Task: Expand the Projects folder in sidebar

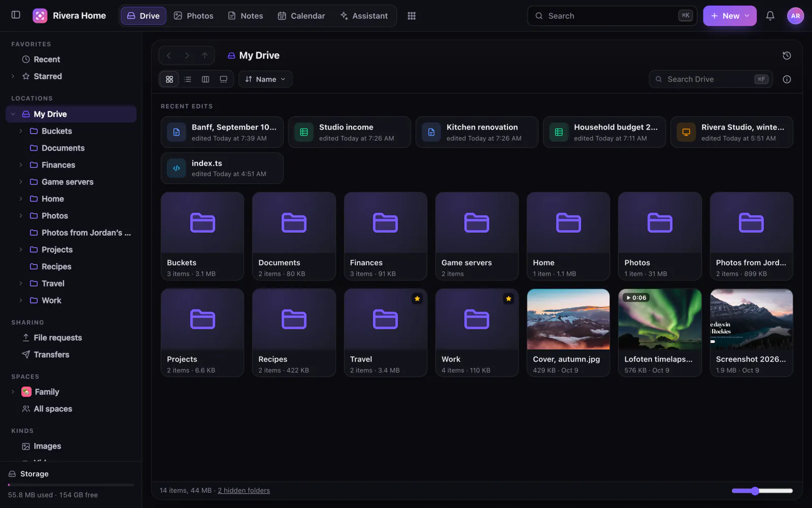Action: click(x=21, y=249)
